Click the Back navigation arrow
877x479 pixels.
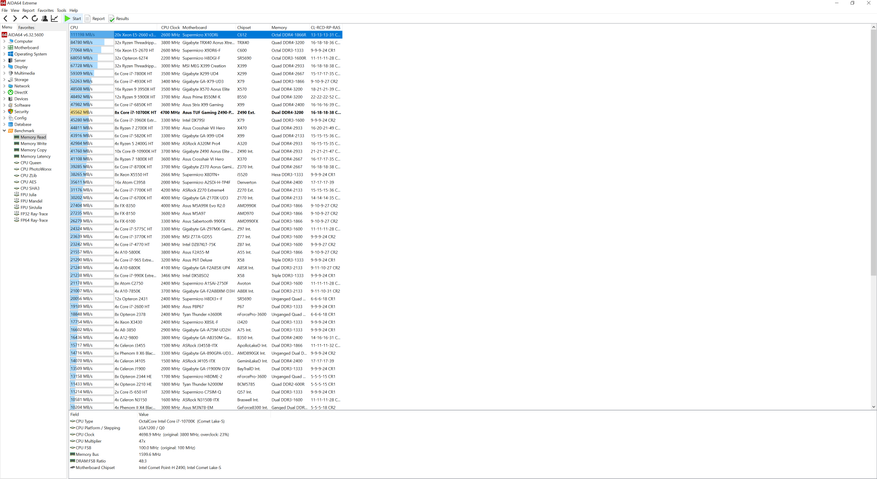[5, 18]
